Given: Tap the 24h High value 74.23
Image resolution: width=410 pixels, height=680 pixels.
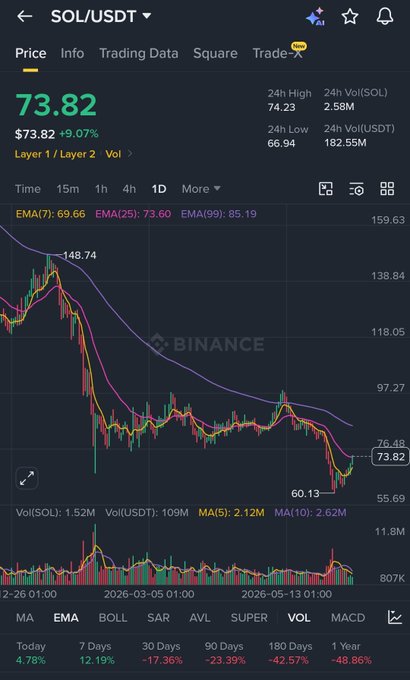Looking at the screenshot, I should [282, 107].
